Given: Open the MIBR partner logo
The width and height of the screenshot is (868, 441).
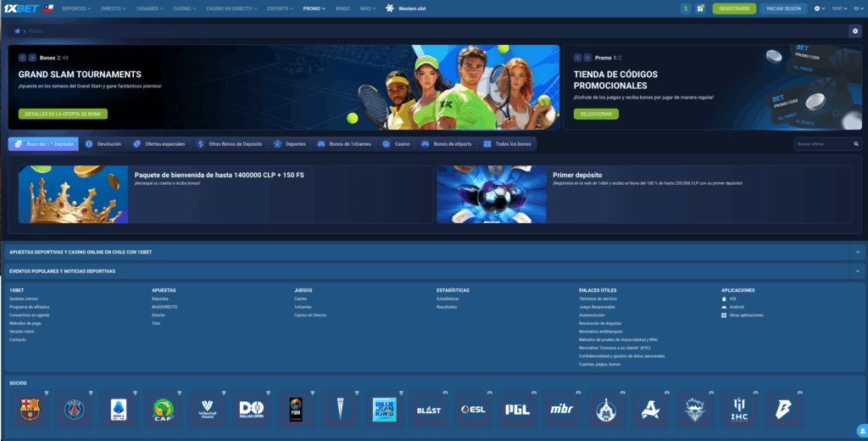Looking at the screenshot, I should (x=562, y=410).
